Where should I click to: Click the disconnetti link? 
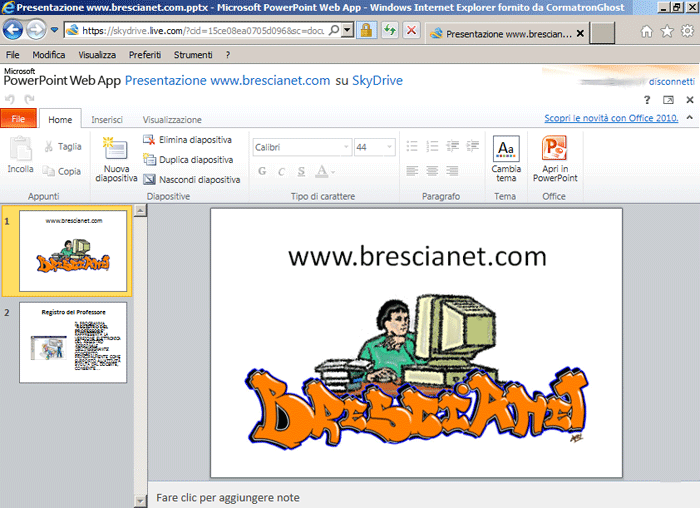671,82
